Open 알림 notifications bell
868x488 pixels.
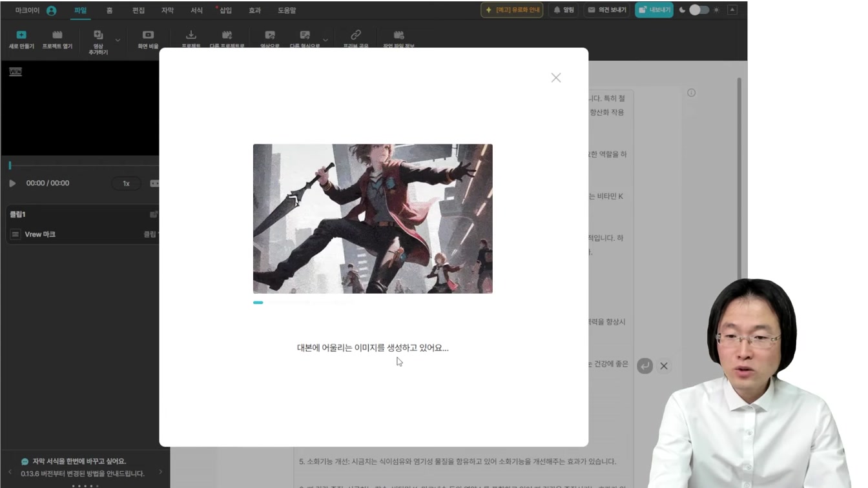click(563, 10)
